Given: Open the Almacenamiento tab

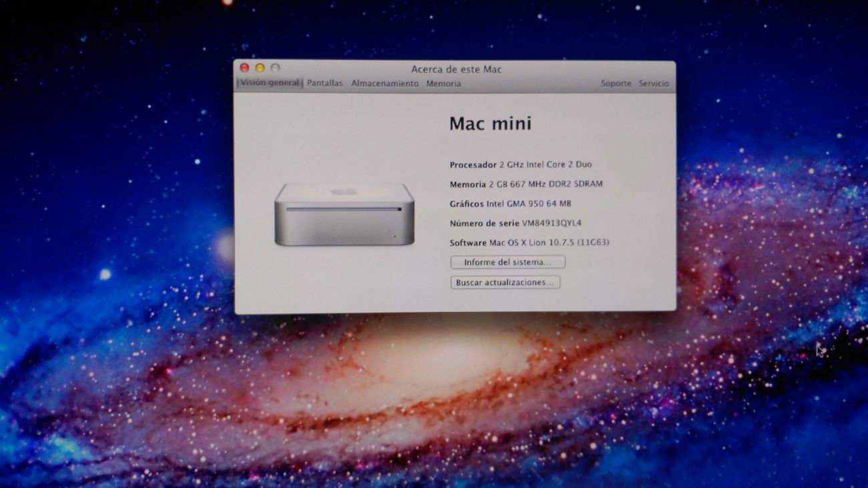Looking at the screenshot, I should (x=385, y=83).
